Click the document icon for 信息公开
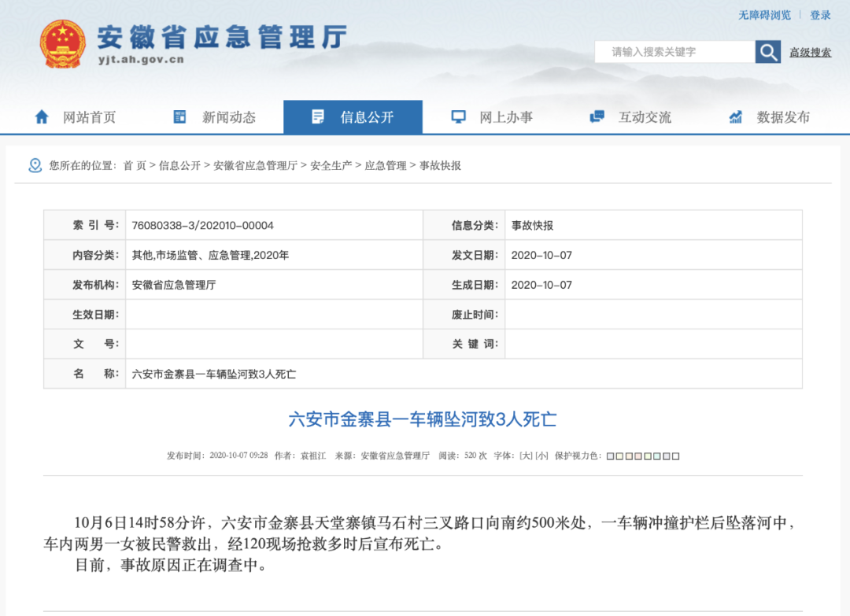Viewport: 850px width, 616px height. pyautogui.click(x=318, y=117)
